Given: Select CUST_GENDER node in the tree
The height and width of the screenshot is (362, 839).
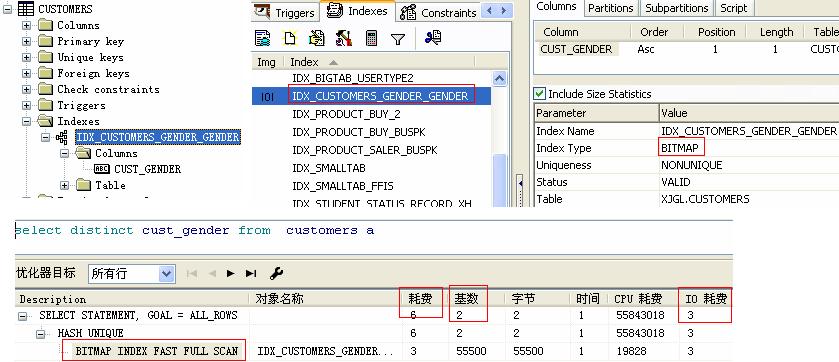Looking at the screenshot, I should click(148, 170).
